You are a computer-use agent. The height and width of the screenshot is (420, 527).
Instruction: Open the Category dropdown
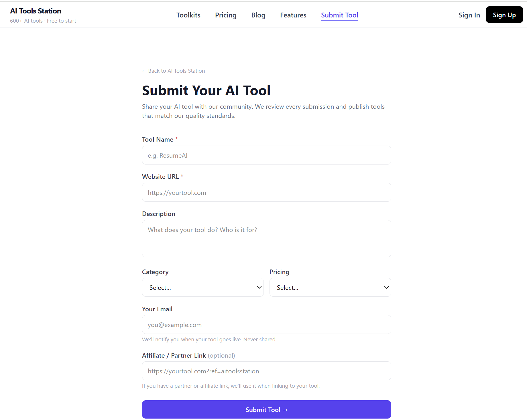click(203, 287)
